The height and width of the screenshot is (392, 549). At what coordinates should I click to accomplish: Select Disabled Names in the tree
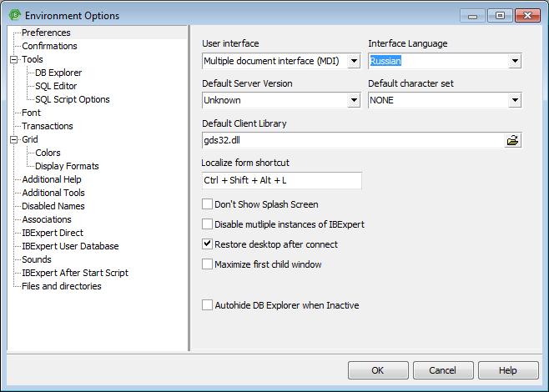click(x=53, y=206)
